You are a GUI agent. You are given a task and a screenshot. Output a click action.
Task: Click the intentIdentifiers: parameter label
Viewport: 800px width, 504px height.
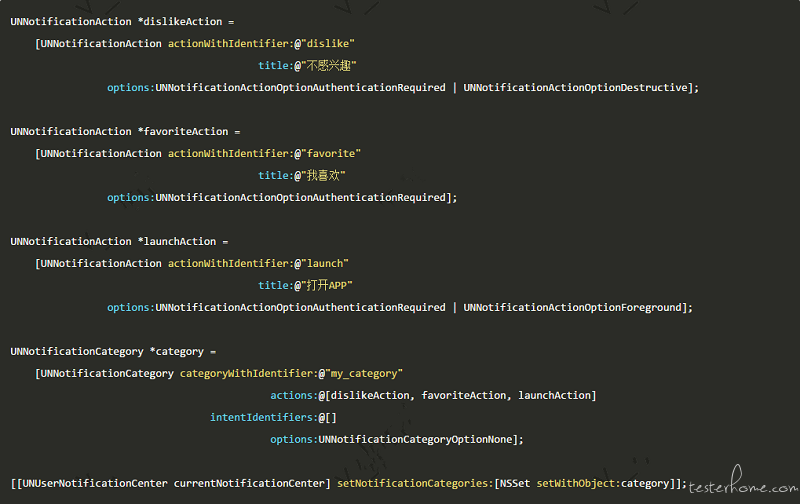pos(264,417)
